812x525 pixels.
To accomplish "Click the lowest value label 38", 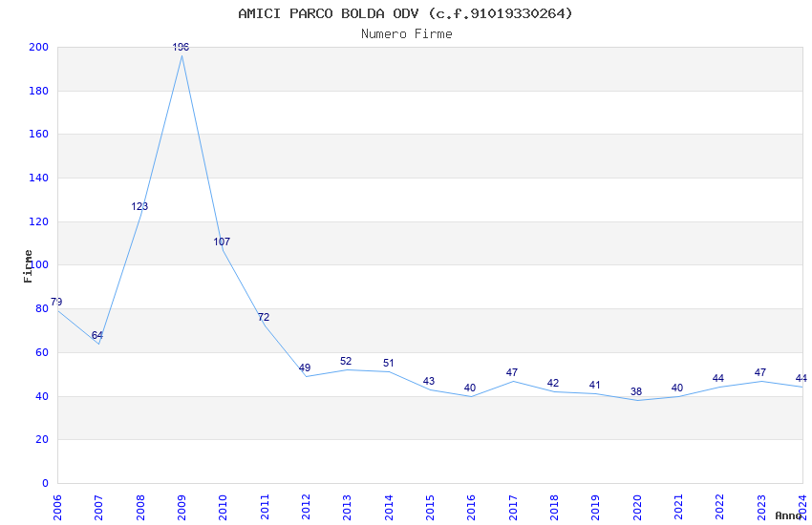I will (636, 391).
